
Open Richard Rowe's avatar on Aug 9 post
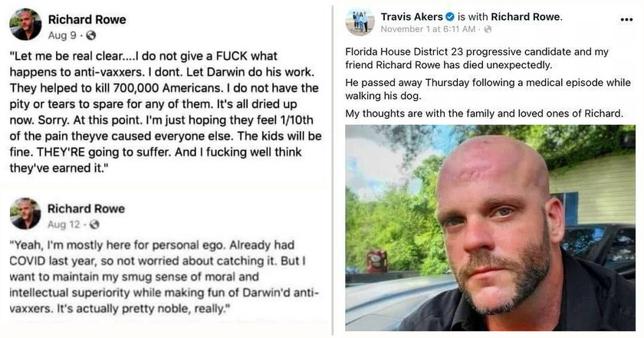click(x=25, y=25)
